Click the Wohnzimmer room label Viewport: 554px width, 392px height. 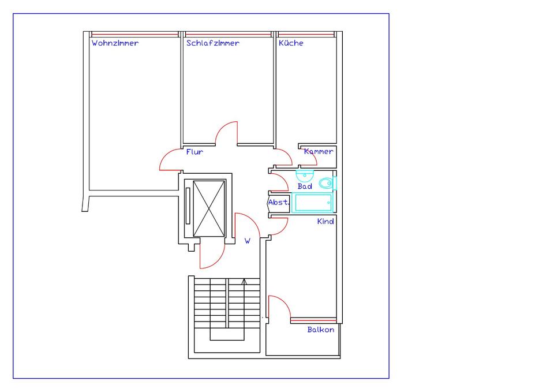115,43
